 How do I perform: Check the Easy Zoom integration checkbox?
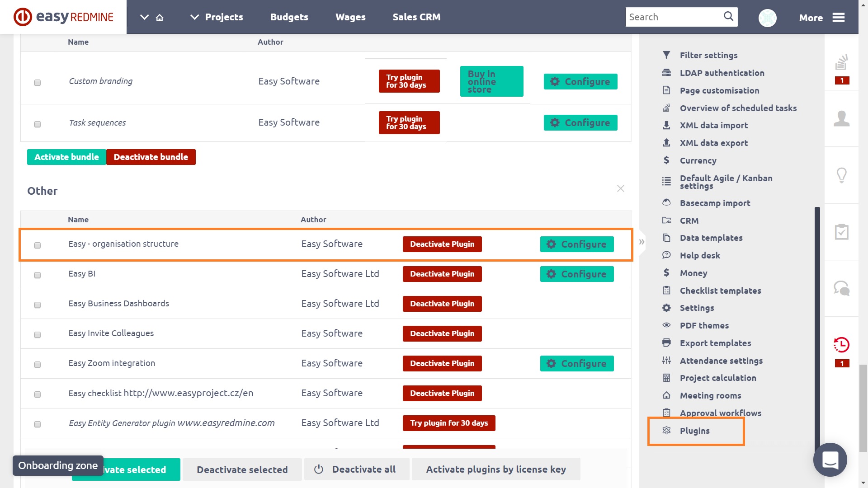pyautogui.click(x=38, y=365)
